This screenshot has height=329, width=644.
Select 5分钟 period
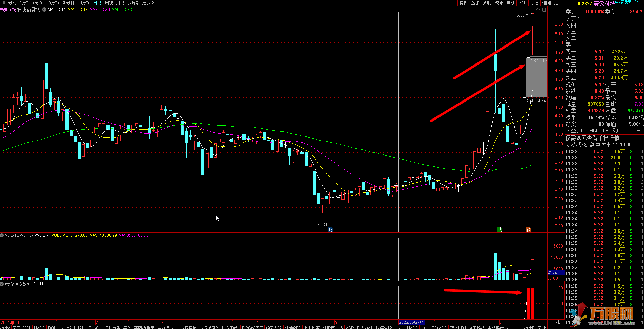[x=38, y=3]
